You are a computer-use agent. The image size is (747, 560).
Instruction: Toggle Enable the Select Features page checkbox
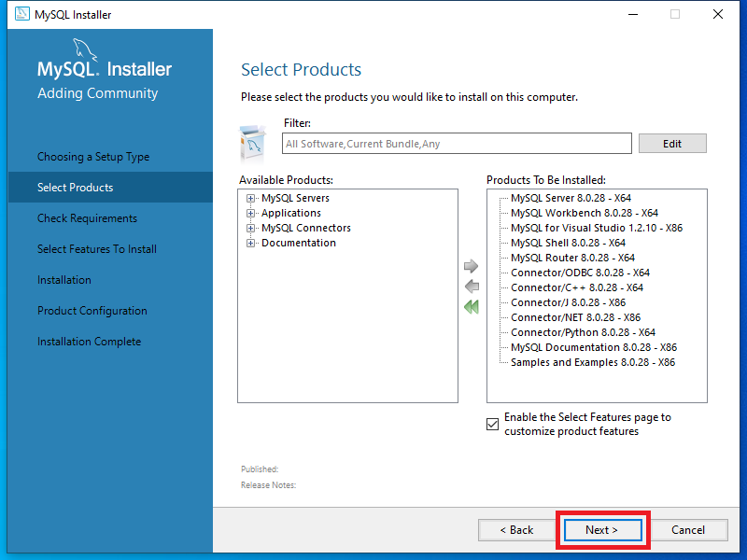[x=493, y=424]
